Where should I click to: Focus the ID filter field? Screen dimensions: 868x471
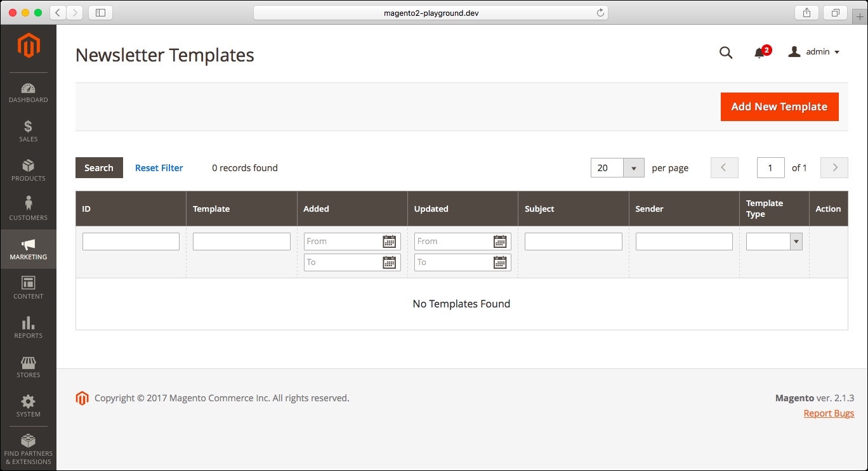point(131,242)
